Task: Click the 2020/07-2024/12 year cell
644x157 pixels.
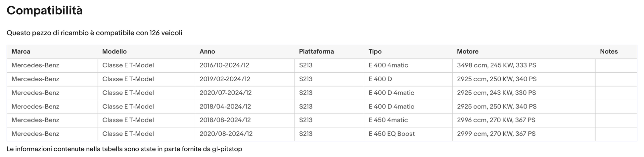Action: click(245, 93)
